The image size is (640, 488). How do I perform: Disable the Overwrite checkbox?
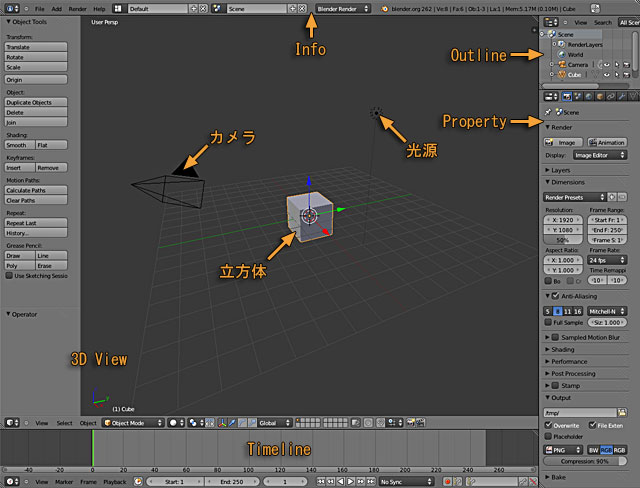tap(548, 424)
